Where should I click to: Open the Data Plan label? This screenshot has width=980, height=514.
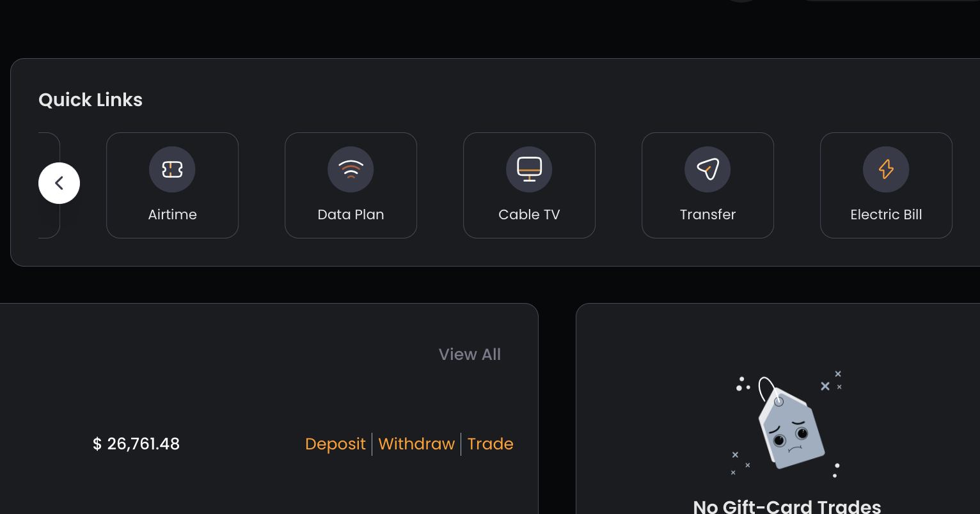click(351, 215)
